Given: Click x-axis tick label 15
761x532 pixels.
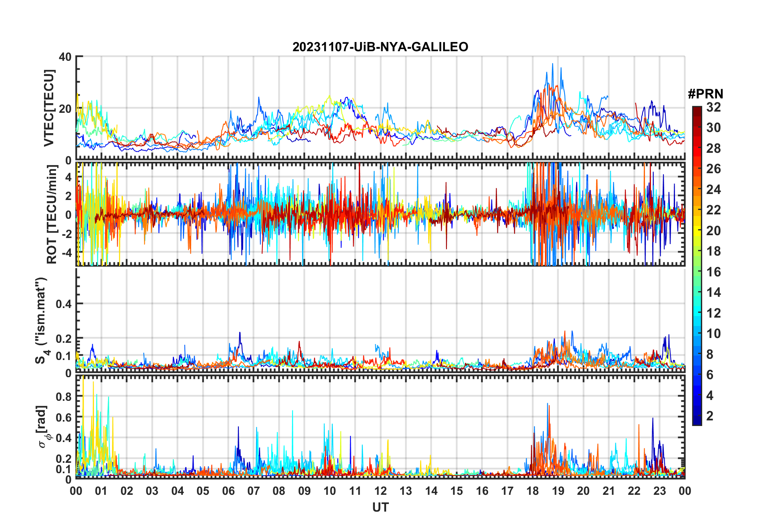Looking at the screenshot, I should point(457,491).
